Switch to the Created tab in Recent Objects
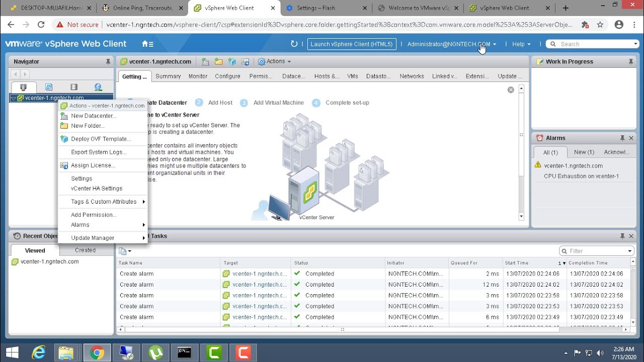 [85, 250]
